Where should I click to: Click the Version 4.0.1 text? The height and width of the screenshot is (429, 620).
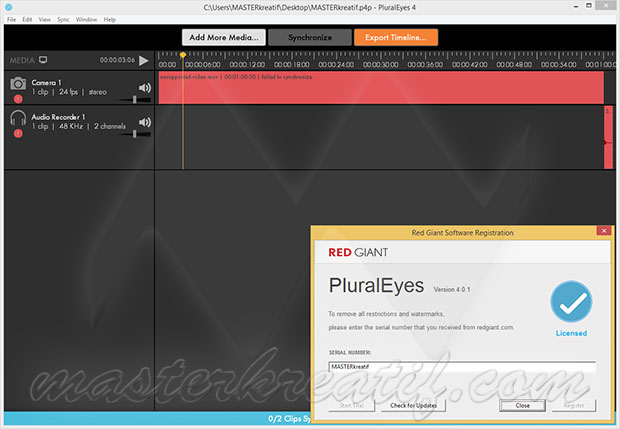pos(452,289)
